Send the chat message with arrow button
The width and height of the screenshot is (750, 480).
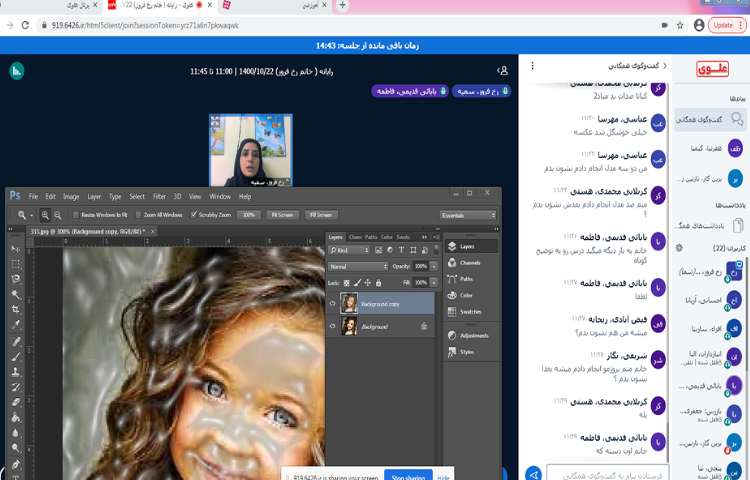pyautogui.click(x=533, y=474)
